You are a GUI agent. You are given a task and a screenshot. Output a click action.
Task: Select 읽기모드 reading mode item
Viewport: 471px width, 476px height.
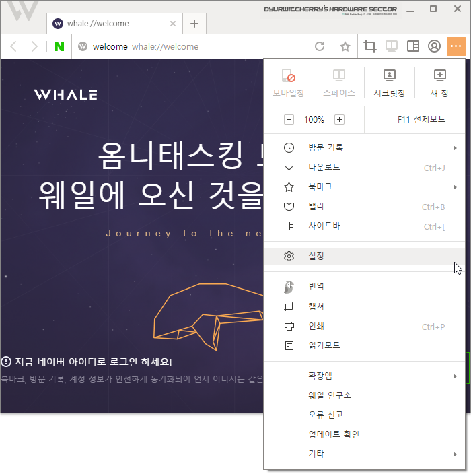point(364,345)
